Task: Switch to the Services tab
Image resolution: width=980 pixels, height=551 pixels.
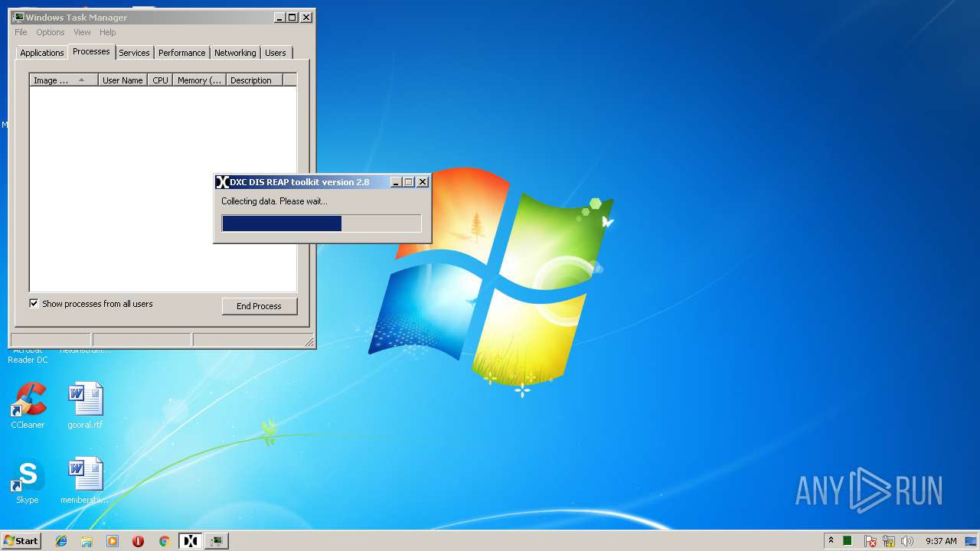Action: click(134, 53)
